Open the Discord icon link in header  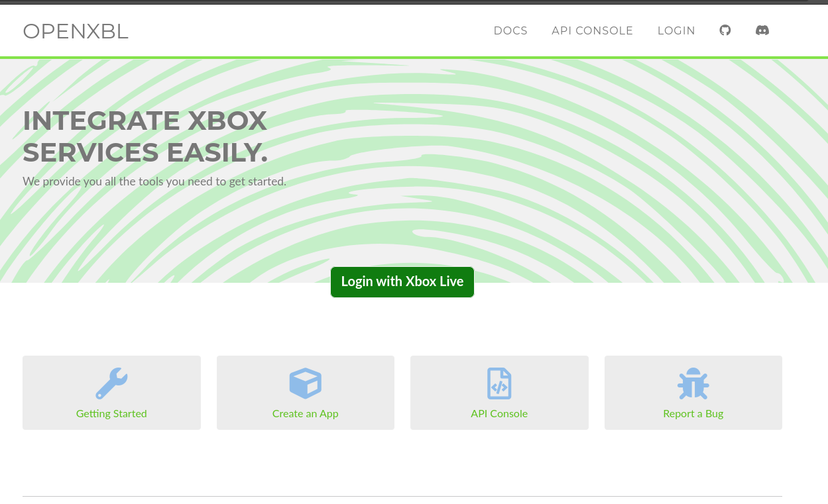(762, 30)
